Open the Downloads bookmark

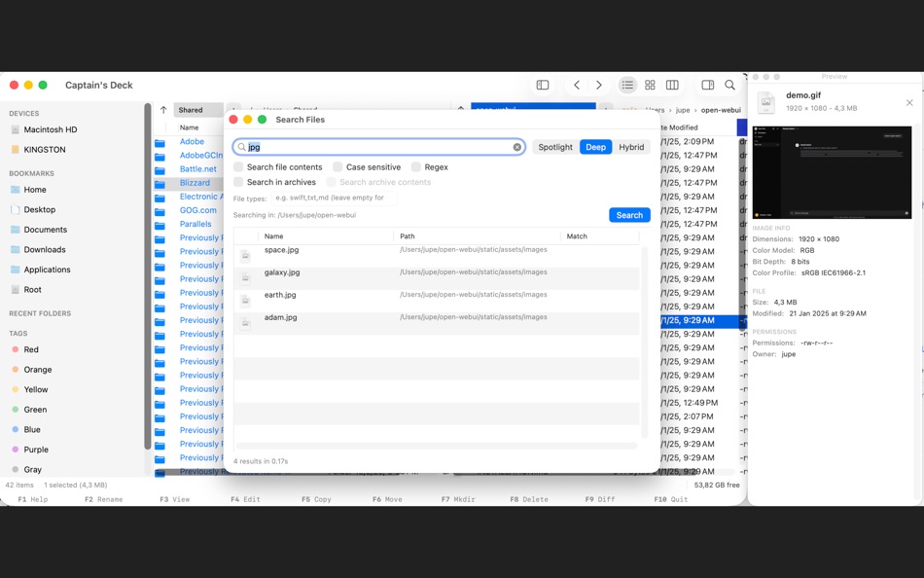[x=38, y=249]
